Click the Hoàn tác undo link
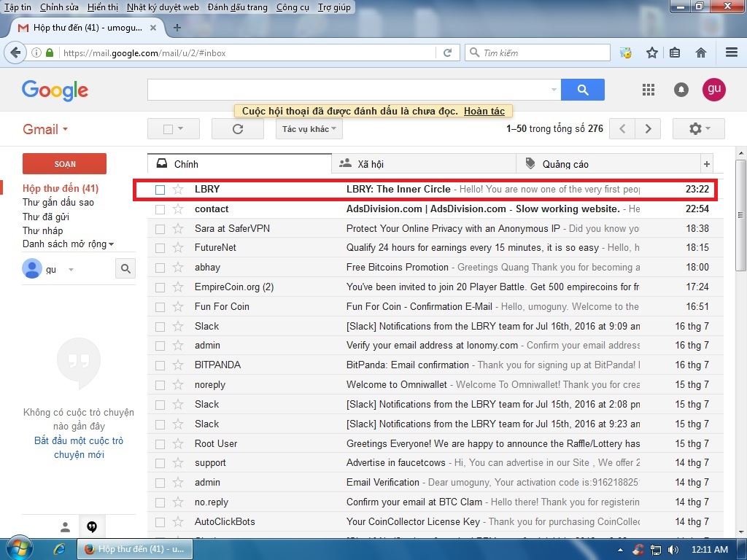The width and height of the screenshot is (747, 560). (x=484, y=111)
